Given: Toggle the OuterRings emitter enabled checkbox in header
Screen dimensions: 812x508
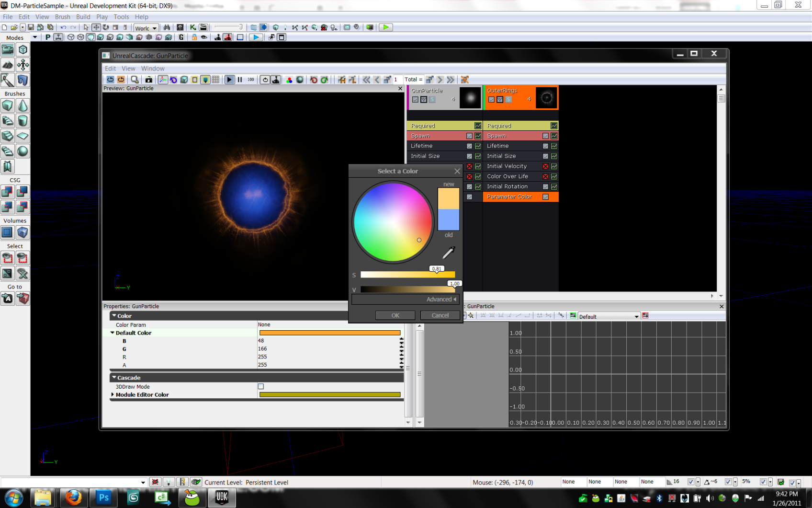Looking at the screenshot, I should click(x=491, y=99).
